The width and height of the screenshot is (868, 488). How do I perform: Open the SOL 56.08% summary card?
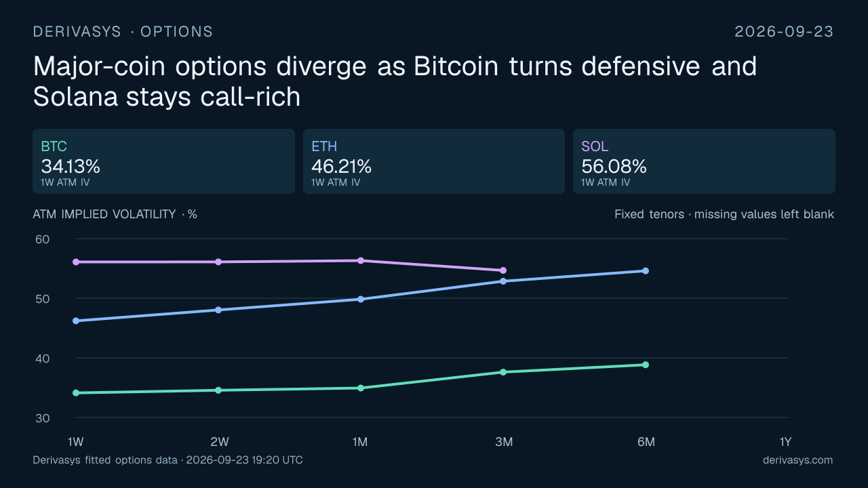coord(704,161)
